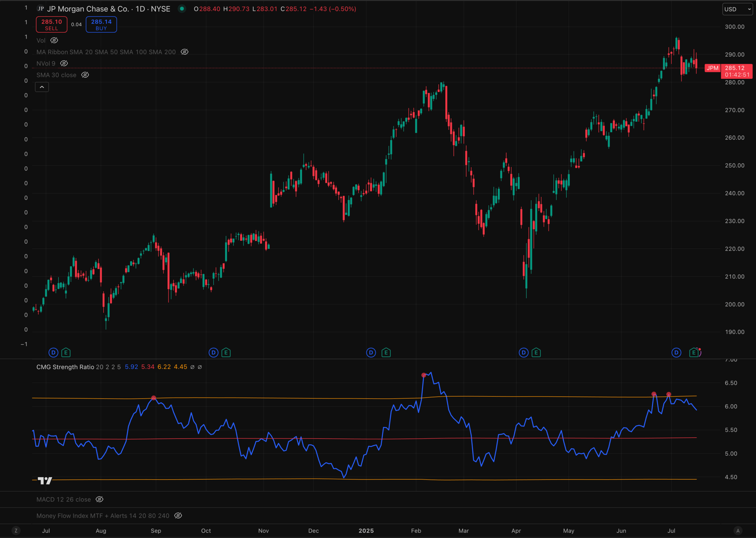Viewport: 756px width, 538px height.
Task: Click the Z button at bottom left
Action: click(x=16, y=531)
